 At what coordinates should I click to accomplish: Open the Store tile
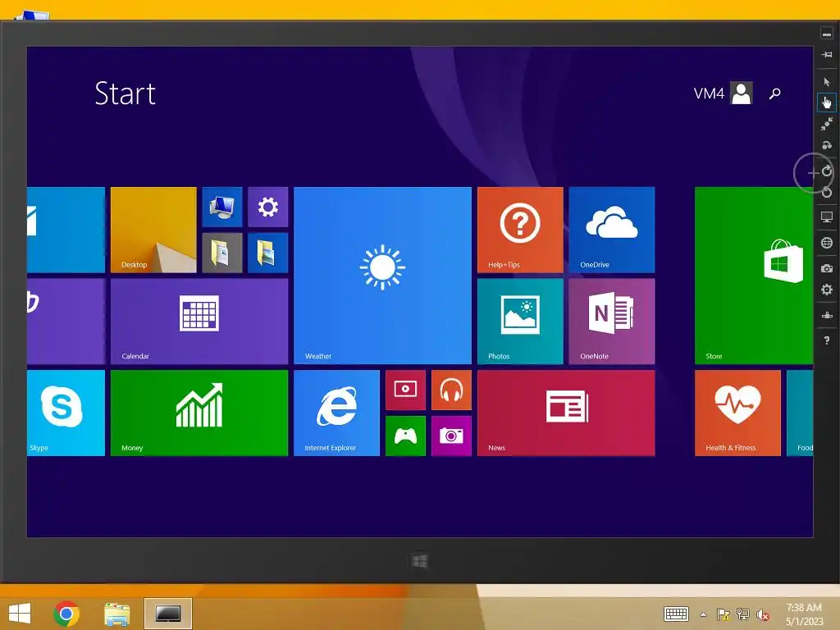point(754,276)
